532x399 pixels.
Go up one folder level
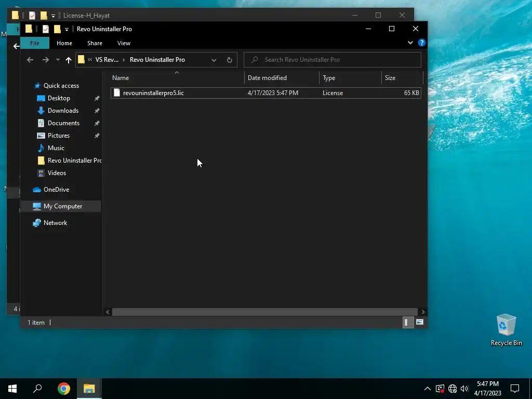(x=69, y=60)
